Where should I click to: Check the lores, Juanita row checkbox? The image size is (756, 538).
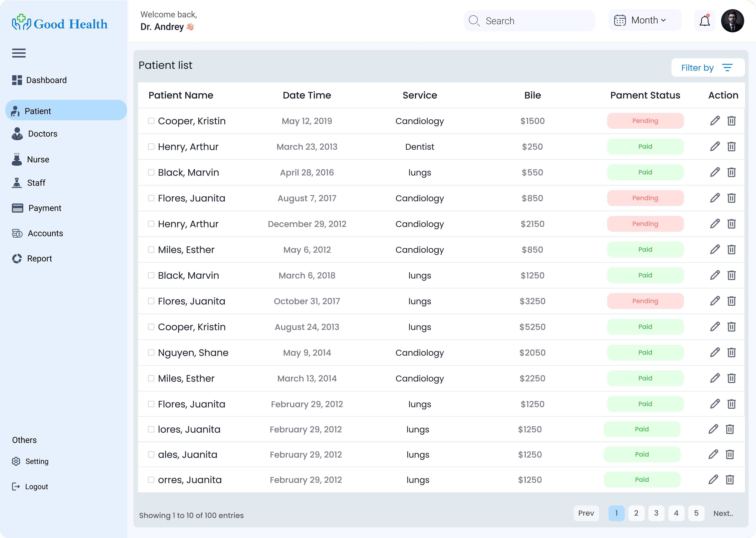click(151, 429)
